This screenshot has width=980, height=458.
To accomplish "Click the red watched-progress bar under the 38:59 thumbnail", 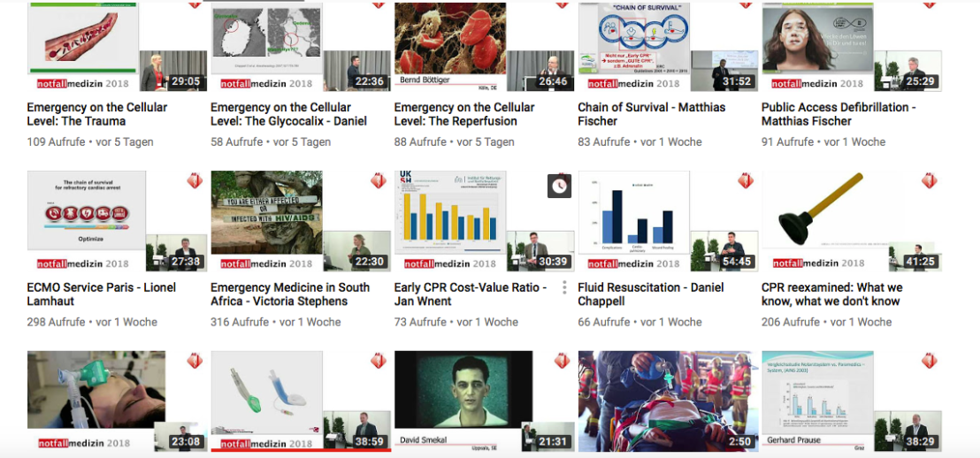I will click(301, 450).
